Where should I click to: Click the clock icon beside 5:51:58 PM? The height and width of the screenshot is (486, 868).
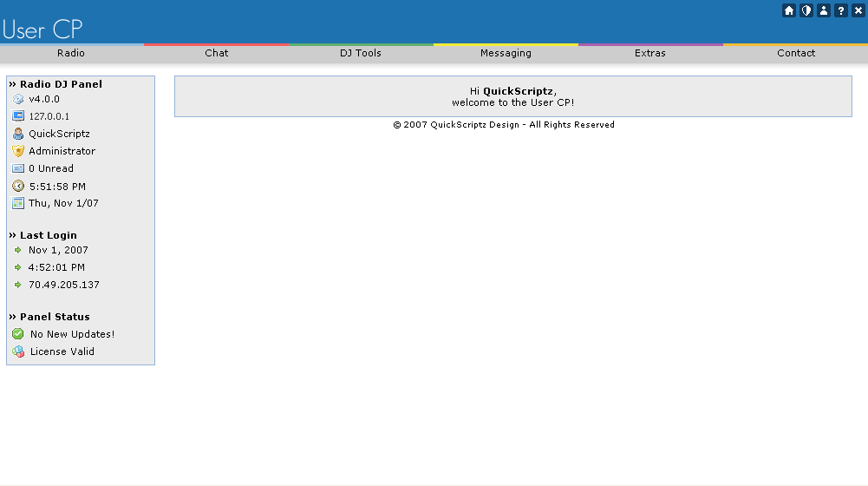point(18,186)
